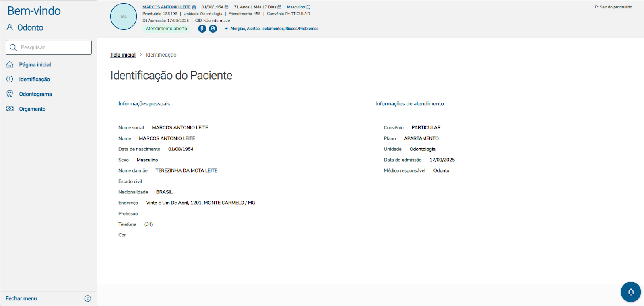Screen dimensions: 644x306
Task: Click the Data de admissão value 17/09/2025
Action: [442, 160]
